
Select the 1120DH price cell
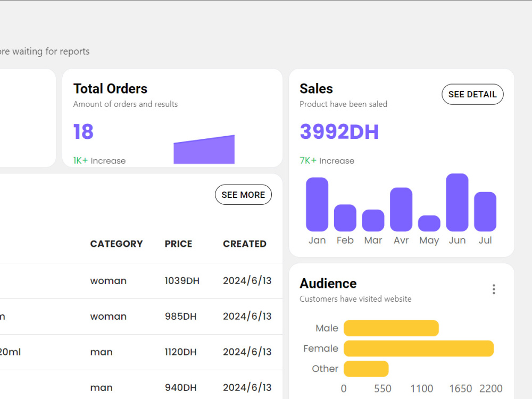[180, 352]
